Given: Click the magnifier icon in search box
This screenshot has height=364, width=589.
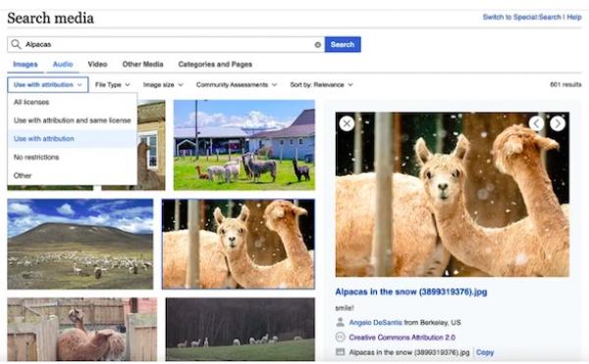Looking at the screenshot, I should pyautogui.click(x=16, y=44).
